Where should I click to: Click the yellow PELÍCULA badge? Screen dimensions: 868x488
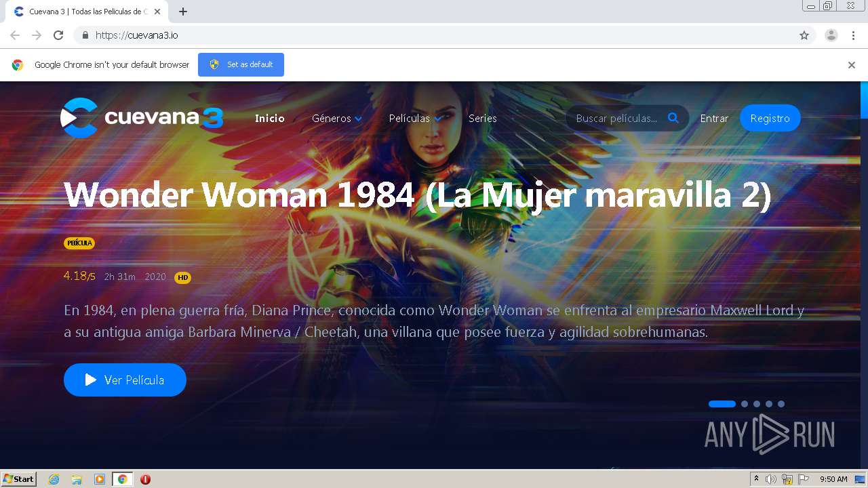click(79, 243)
